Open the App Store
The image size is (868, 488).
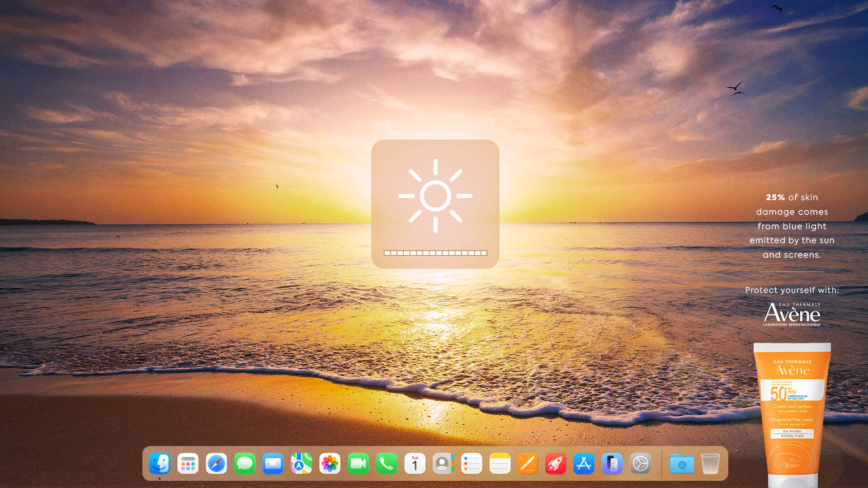(x=584, y=464)
